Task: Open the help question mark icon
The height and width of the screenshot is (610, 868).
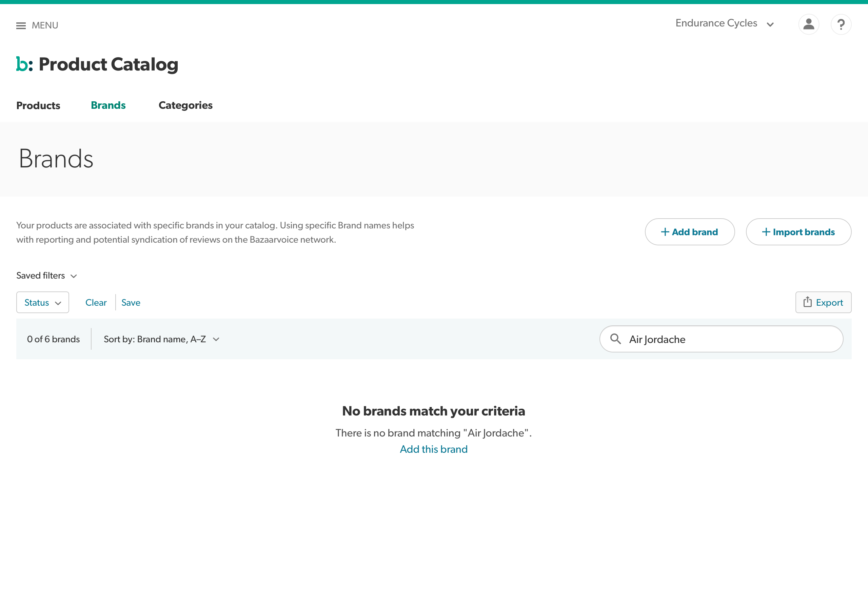Action: [841, 24]
